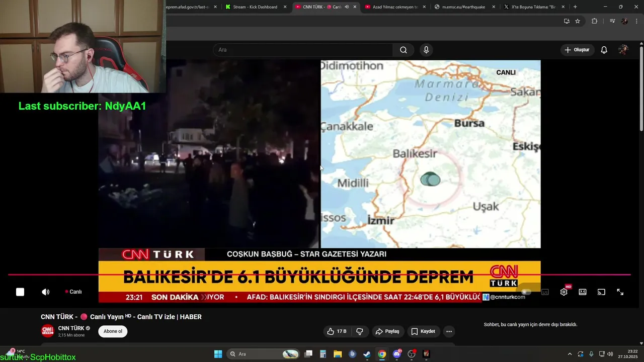
Task: Stop the live video playback
Action: (x=20, y=292)
